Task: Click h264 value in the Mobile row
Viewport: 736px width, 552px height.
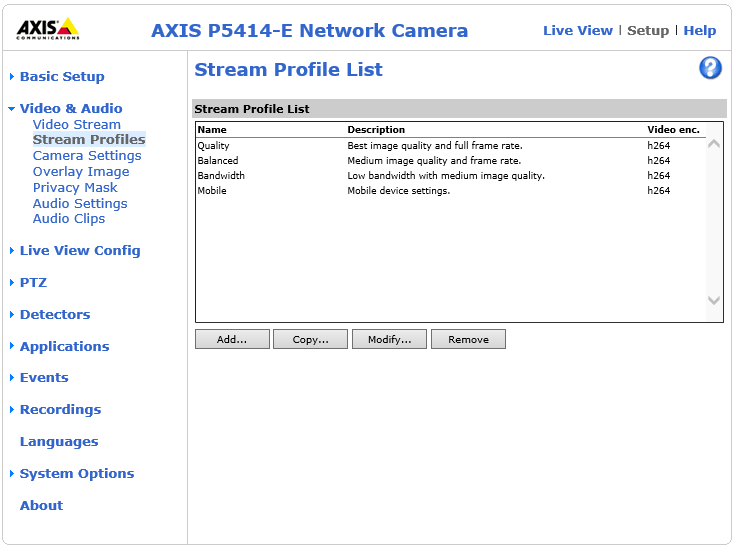Action: click(659, 191)
